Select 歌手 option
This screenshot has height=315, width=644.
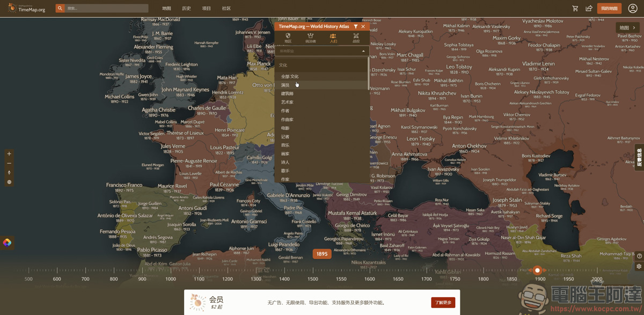pos(285,171)
